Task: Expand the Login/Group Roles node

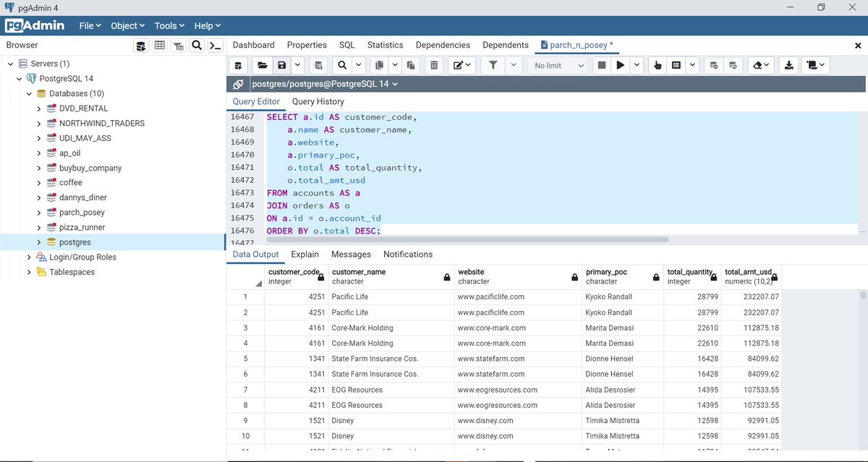Action: pyautogui.click(x=29, y=257)
